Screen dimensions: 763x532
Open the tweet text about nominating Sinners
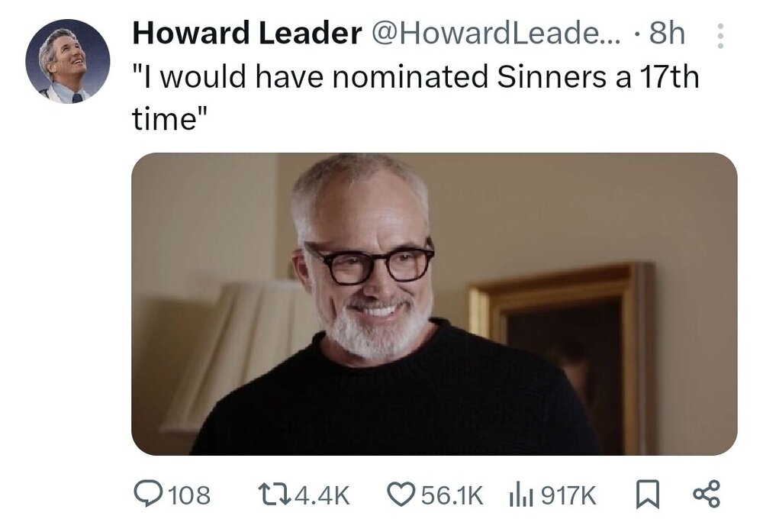[x=415, y=78]
